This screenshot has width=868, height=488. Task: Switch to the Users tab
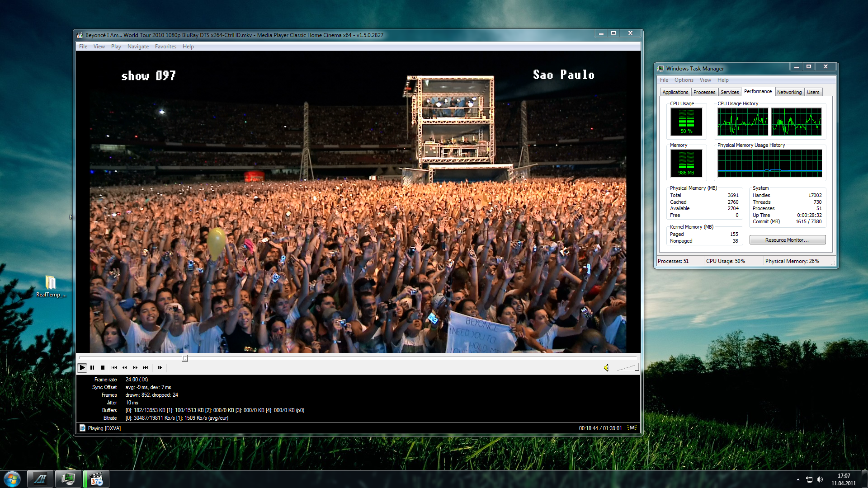point(813,92)
